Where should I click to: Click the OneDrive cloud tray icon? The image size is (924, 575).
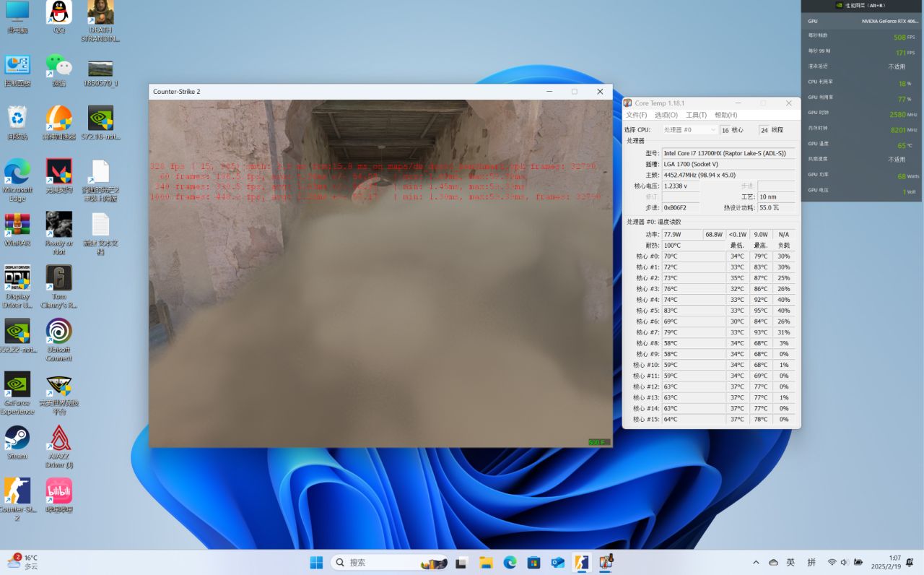(773, 562)
